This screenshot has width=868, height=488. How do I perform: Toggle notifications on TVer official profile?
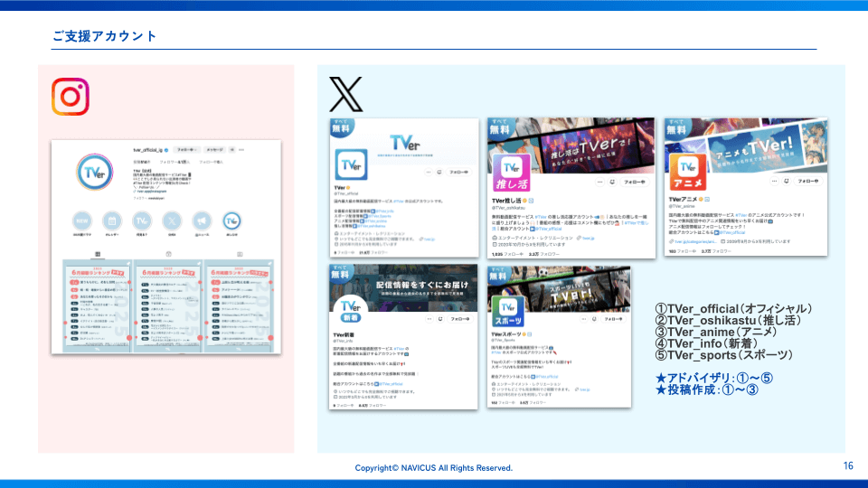(439, 172)
